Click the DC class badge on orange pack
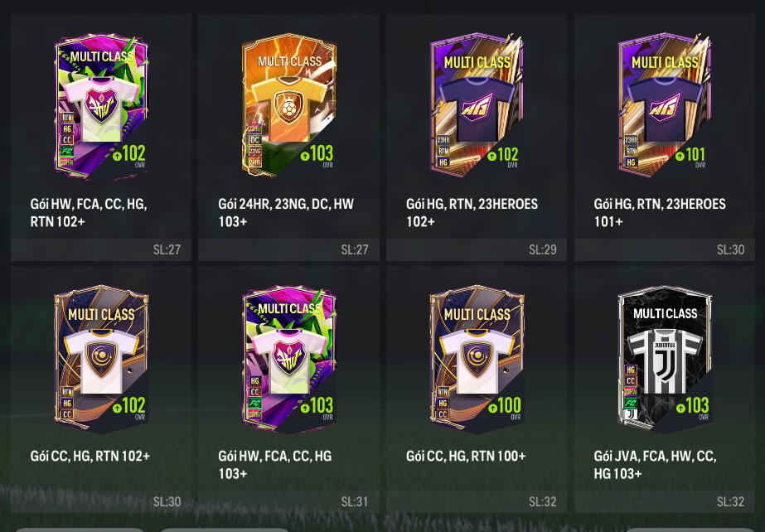Viewport: 765px width, 532px height. (x=254, y=140)
